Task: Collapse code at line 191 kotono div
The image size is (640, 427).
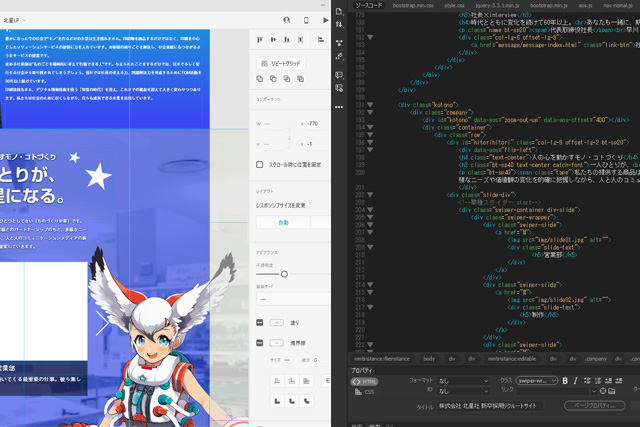Action: [x=370, y=105]
